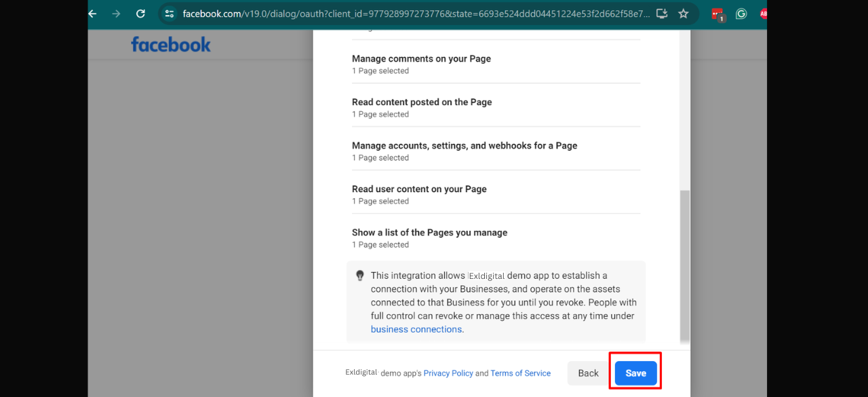Image resolution: width=868 pixels, height=397 pixels.
Task: Open the Terms of Service link
Action: pyautogui.click(x=521, y=373)
